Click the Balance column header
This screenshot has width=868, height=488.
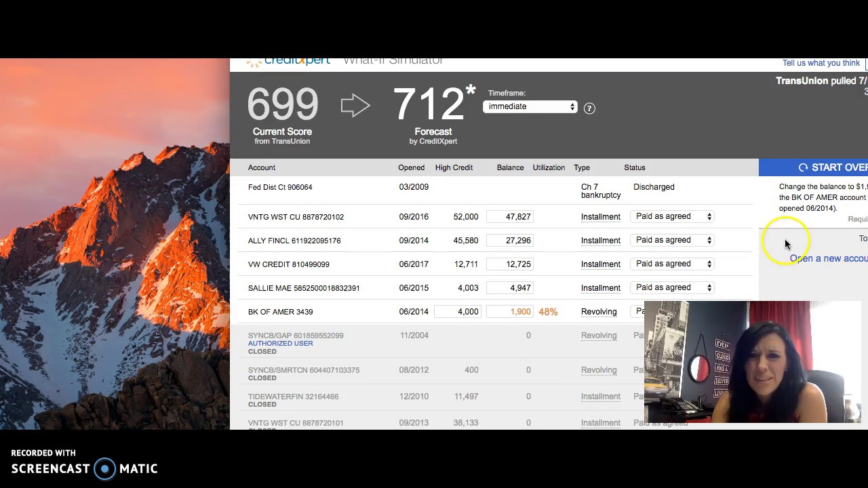tap(510, 167)
